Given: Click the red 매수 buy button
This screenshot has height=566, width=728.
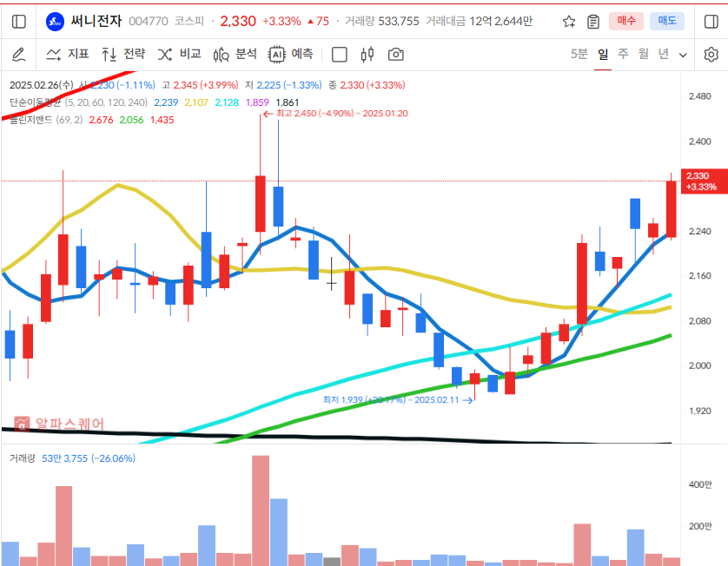Looking at the screenshot, I should pos(626,21).
